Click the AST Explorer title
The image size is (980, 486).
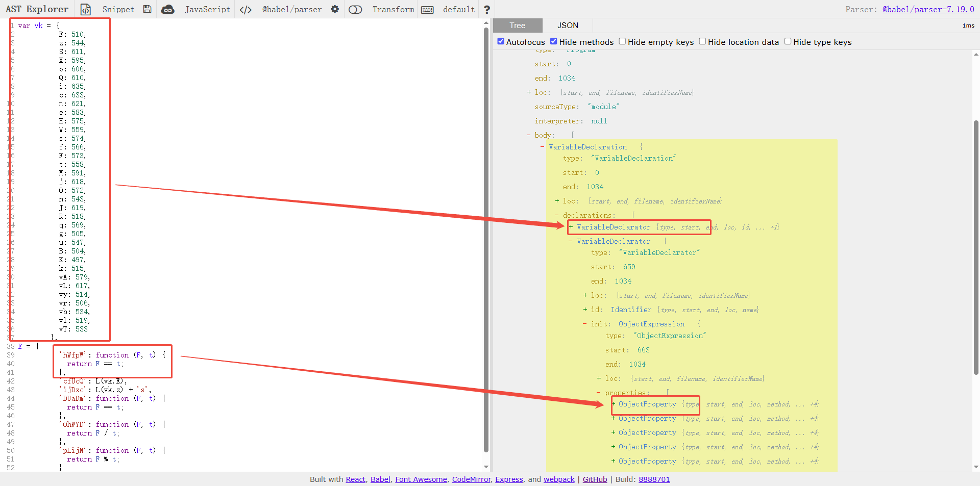tap(37, 9)
